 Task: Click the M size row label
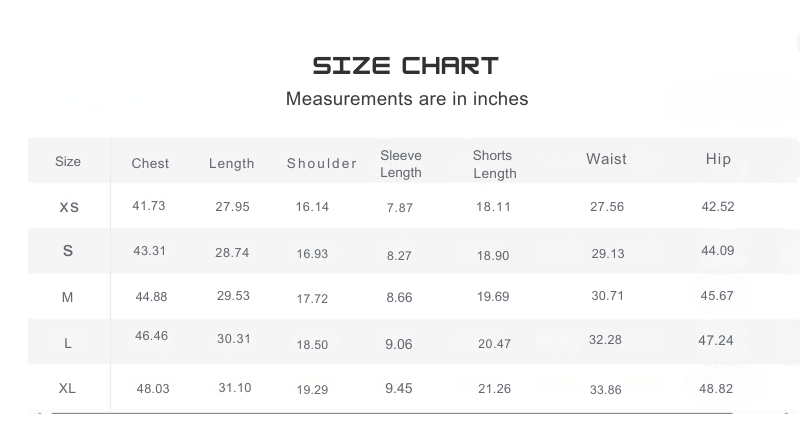pos(68,297)
